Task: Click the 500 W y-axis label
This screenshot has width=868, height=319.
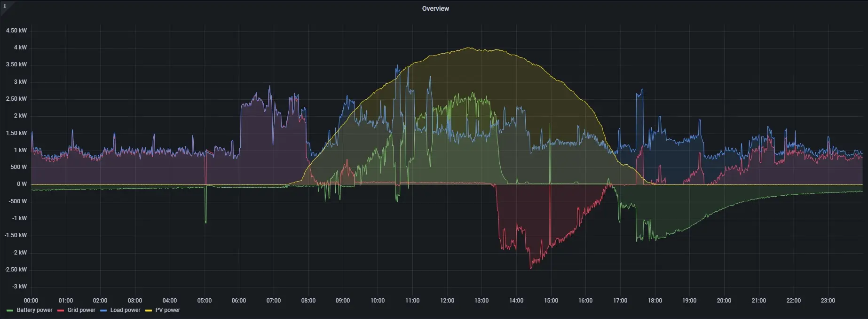Action: [19, 167]
